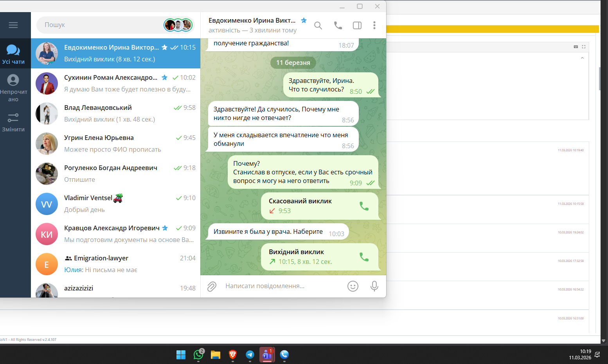Open profile from the chat header name

pyautogui.click(x=252, y=21)
